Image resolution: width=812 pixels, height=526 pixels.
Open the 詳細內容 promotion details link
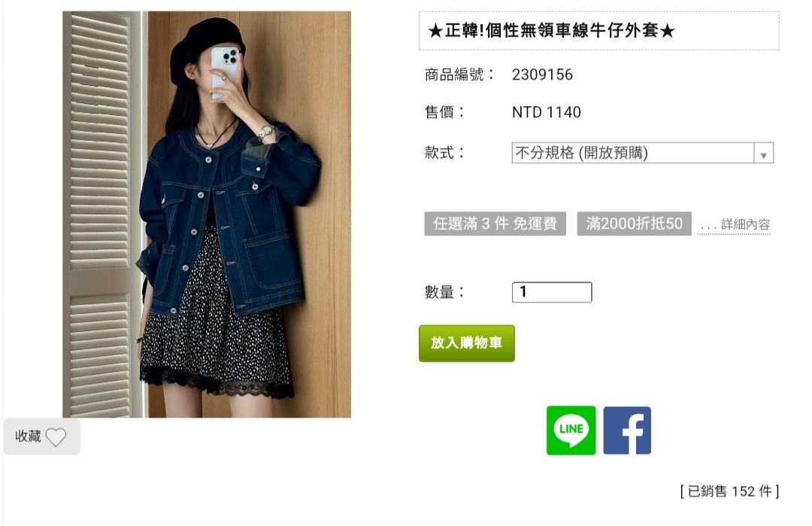click(734, 225)
